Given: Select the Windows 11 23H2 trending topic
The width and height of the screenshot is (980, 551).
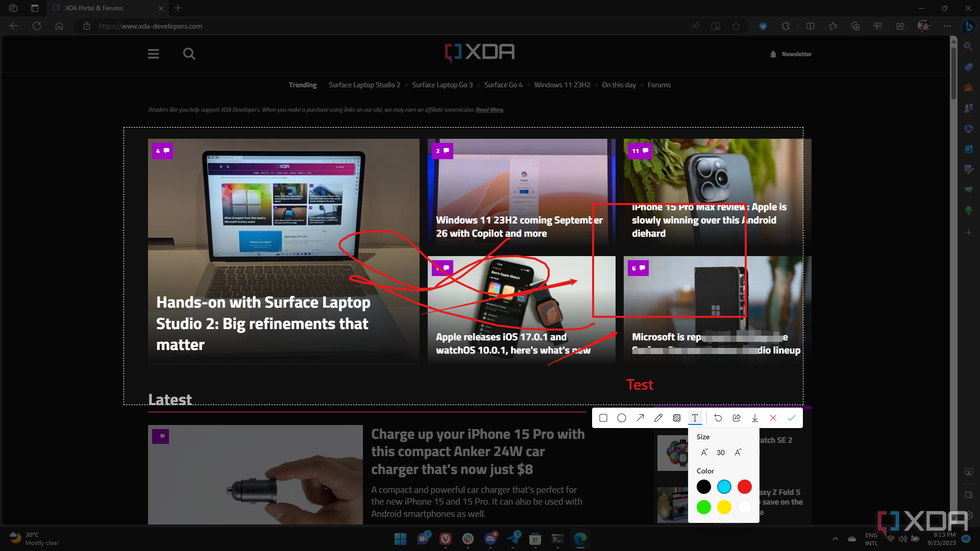Looking at the screenshot, I should (562, 84).
